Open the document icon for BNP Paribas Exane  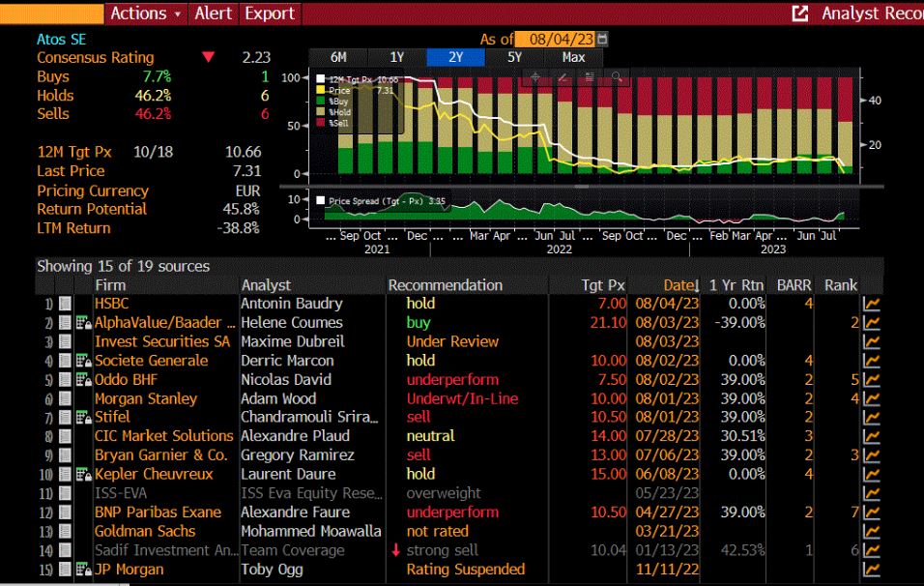click(x=65, y=513)
